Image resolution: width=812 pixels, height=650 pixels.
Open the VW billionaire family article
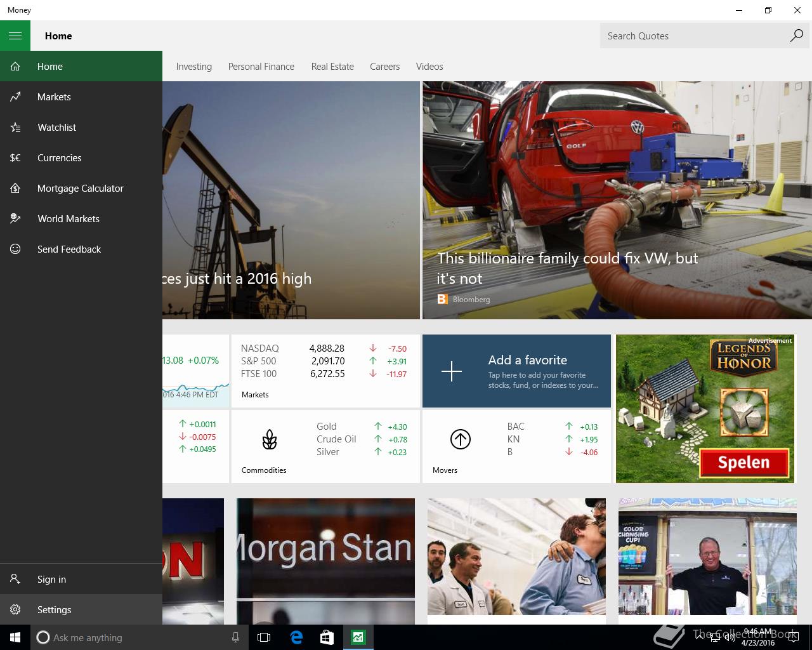coord(617,200)
